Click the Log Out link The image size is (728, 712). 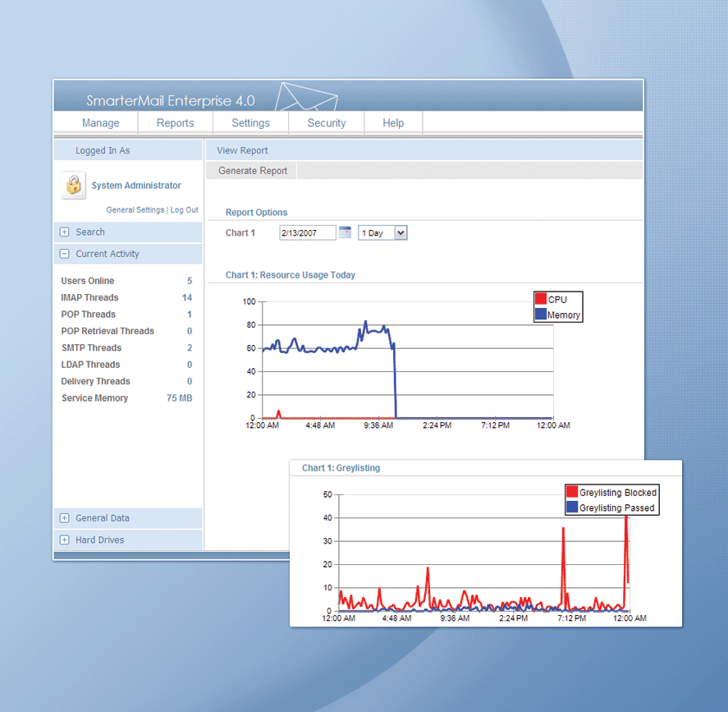click(185, 210)
